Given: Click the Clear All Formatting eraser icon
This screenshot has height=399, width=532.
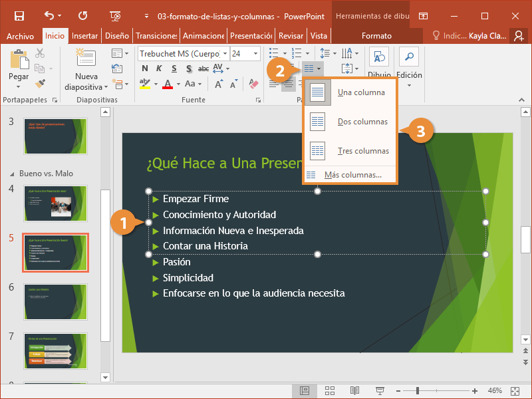Looking at the screenshot, I should 253,84.
